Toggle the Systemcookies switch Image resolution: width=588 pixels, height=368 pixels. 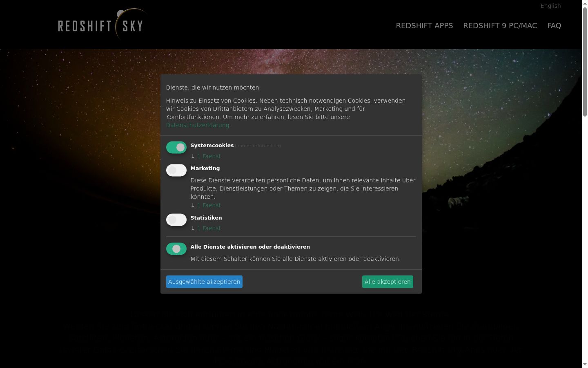point(176,148)
